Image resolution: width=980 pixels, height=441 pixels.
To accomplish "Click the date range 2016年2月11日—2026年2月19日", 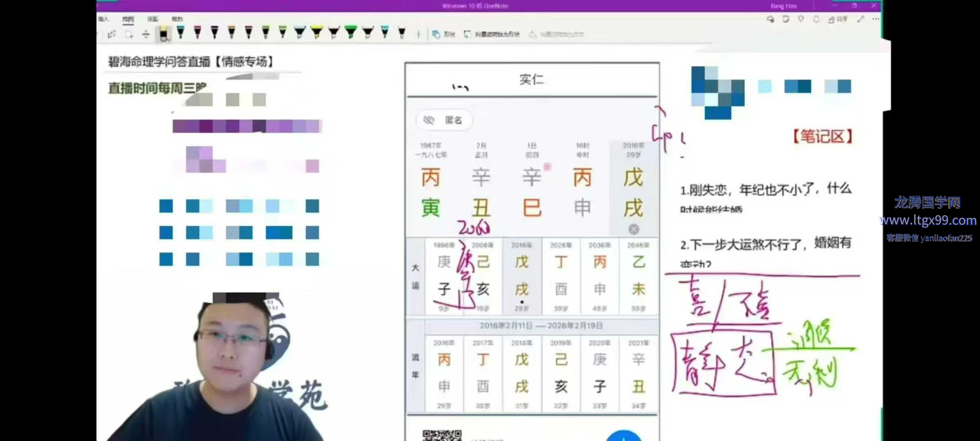I will coord(541,326).
